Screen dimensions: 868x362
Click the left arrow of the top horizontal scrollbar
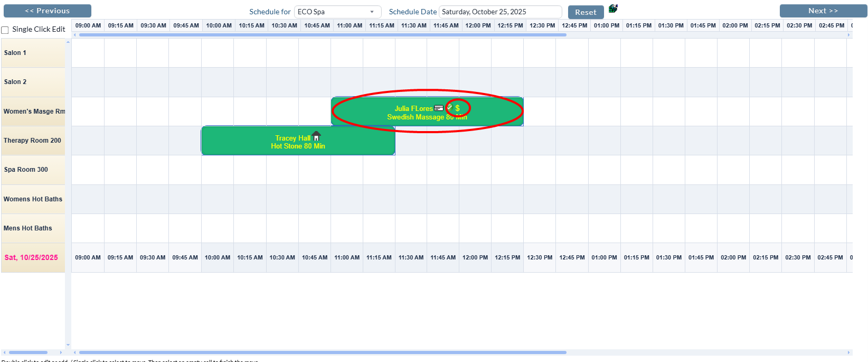(x=74, y=35)
